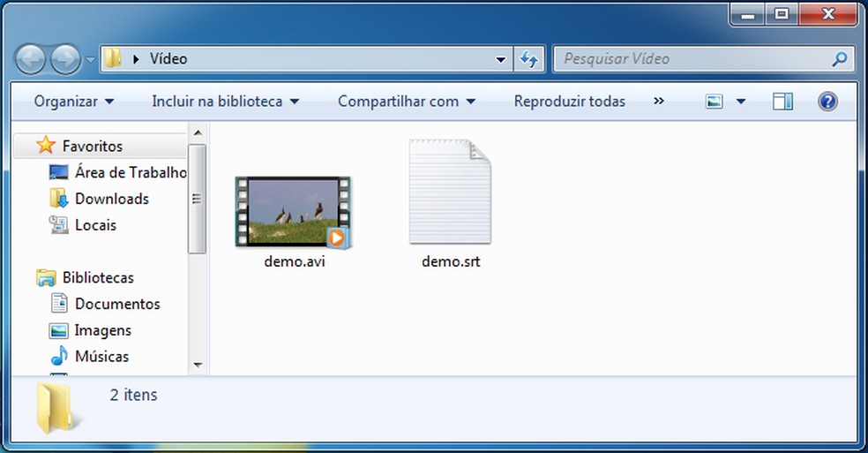868x453 pixels.
Task: Toggle the preview pane icon
Action: pos(782,102)
